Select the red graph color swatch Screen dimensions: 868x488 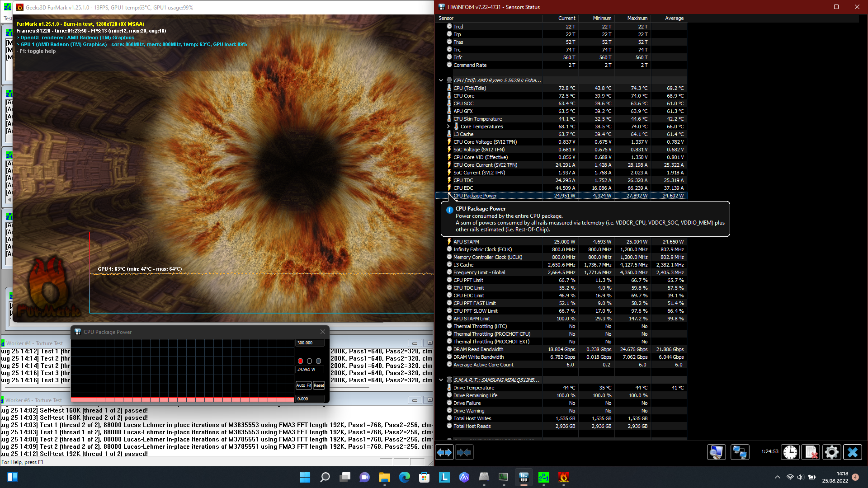tap(300, 361)
